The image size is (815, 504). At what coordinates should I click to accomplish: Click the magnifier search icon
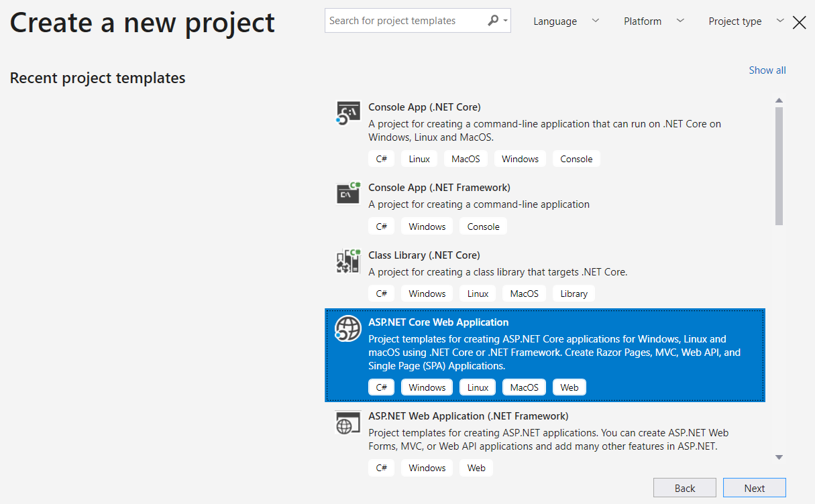[493, 21]
